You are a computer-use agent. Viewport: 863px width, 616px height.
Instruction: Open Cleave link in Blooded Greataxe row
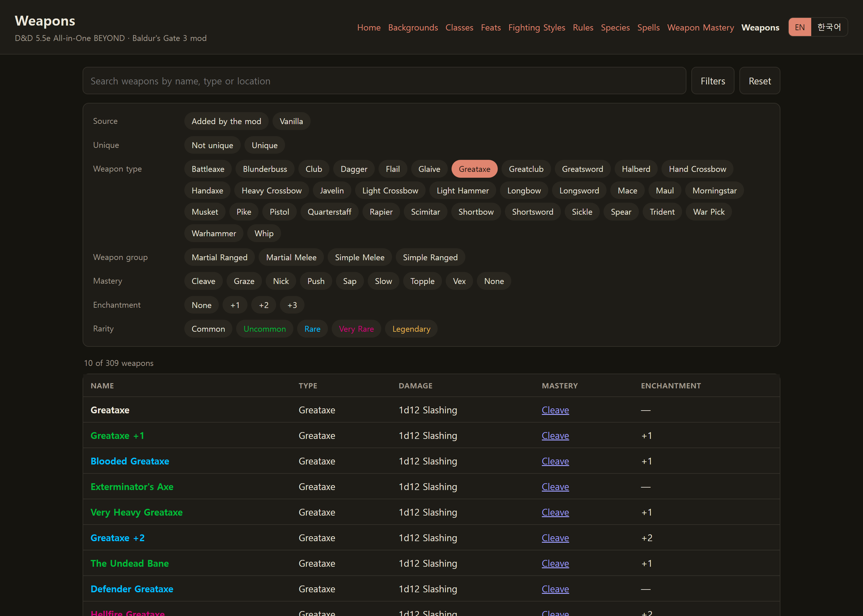click(x=555, y=461)
